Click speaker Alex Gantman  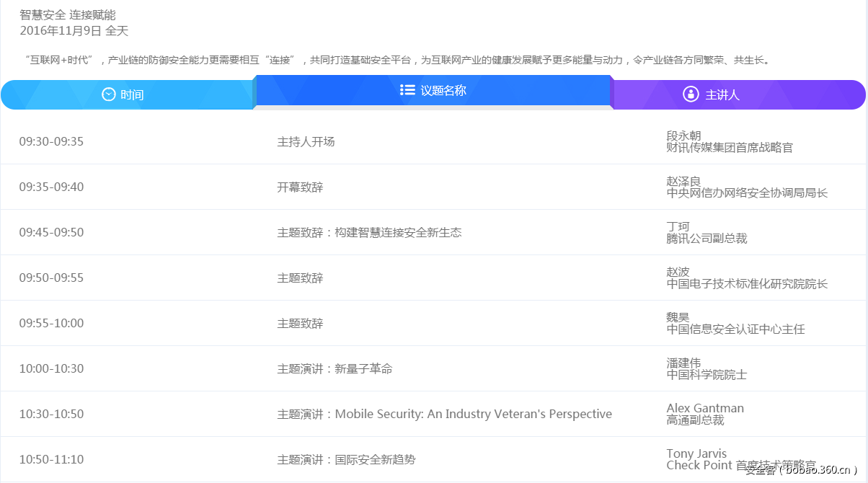point(705,408)
